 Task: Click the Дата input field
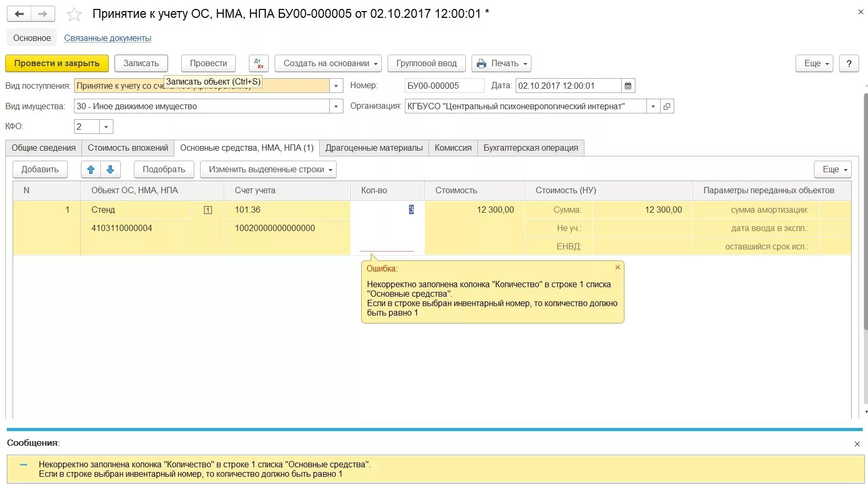pos(569,86)
